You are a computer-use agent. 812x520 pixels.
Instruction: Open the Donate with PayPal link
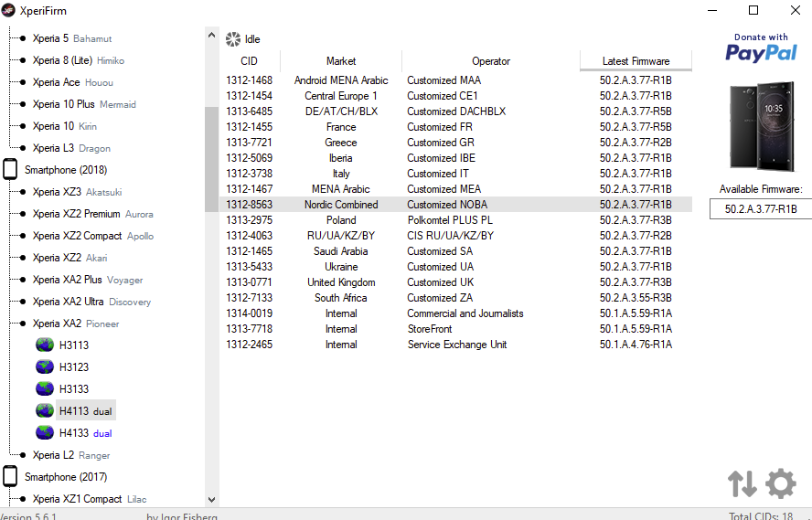click(x=761, y=48)
